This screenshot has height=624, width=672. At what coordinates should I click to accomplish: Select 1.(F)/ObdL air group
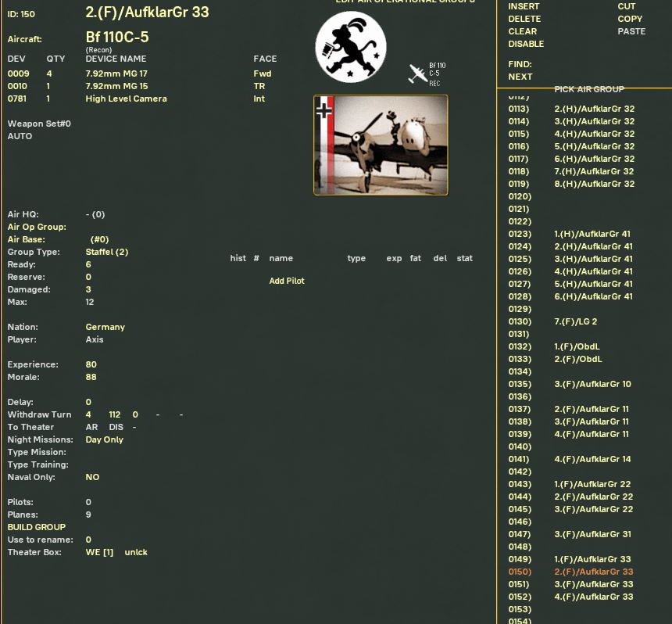(577, 346)
